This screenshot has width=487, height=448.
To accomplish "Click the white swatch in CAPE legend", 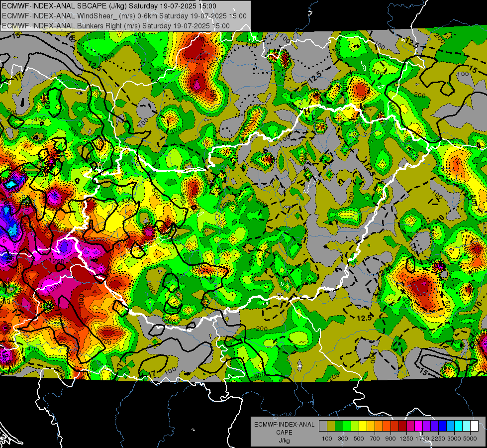I will click(x=475, y=426).
